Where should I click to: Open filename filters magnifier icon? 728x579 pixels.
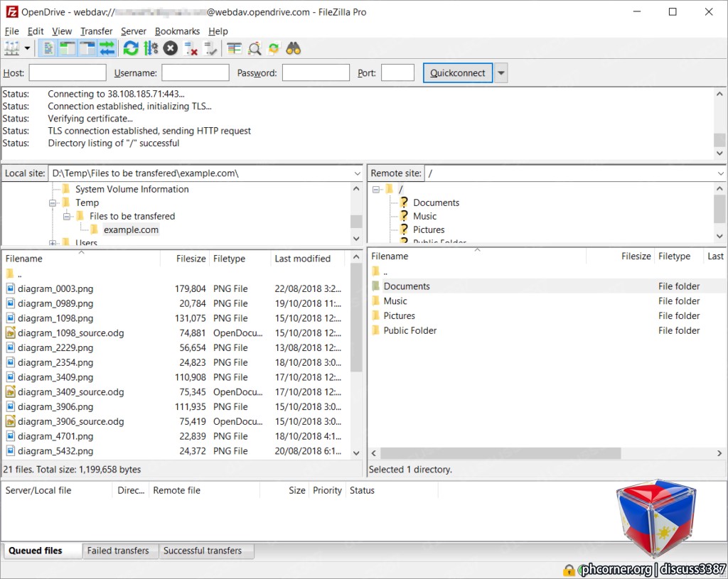click(255, 48)
